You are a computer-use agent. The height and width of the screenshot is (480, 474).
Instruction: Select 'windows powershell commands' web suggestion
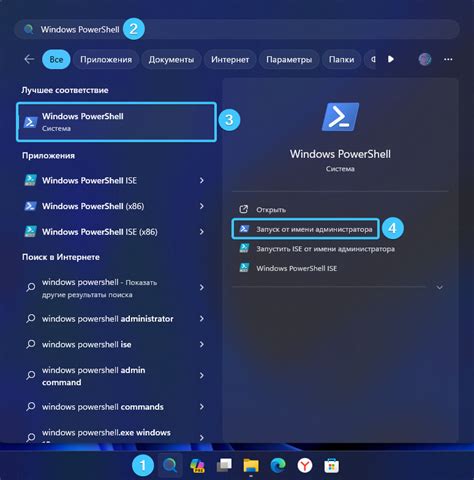tap(115, 407)
